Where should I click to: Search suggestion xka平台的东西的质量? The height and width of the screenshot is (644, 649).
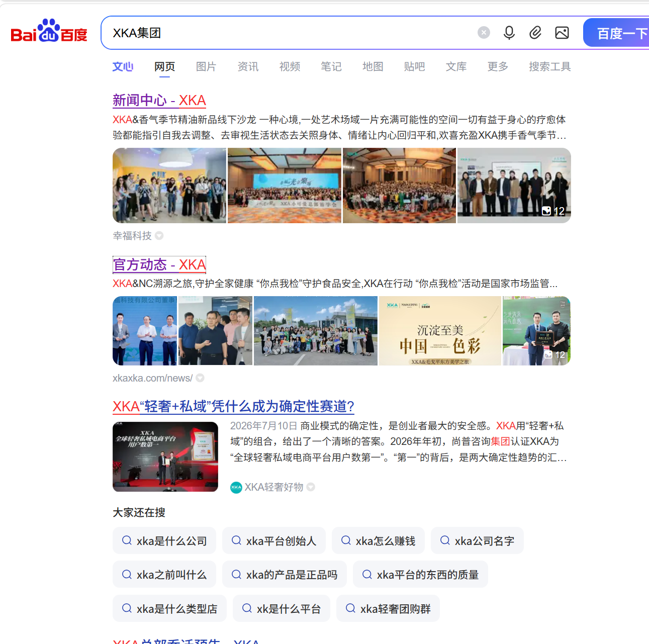pos(421,575)
